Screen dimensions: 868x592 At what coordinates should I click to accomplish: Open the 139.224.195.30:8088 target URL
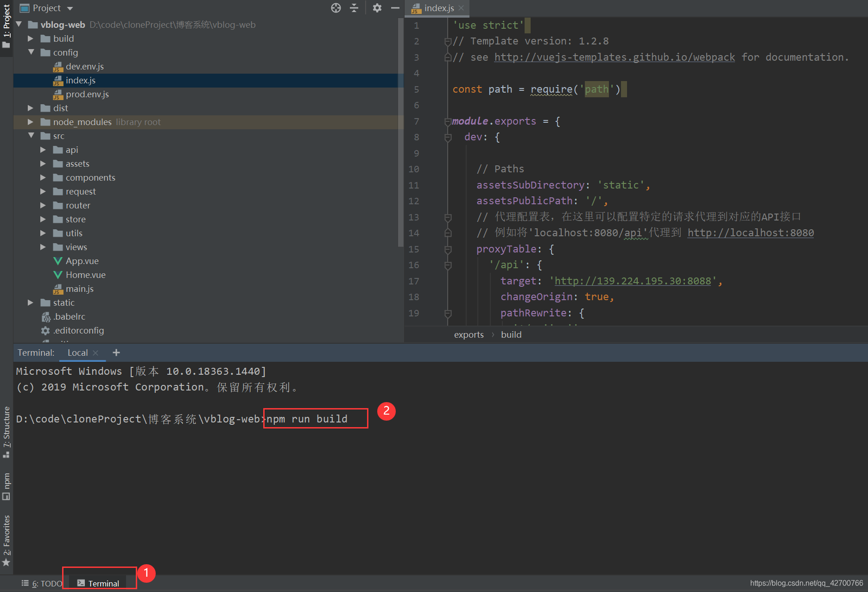coord(633,281)
